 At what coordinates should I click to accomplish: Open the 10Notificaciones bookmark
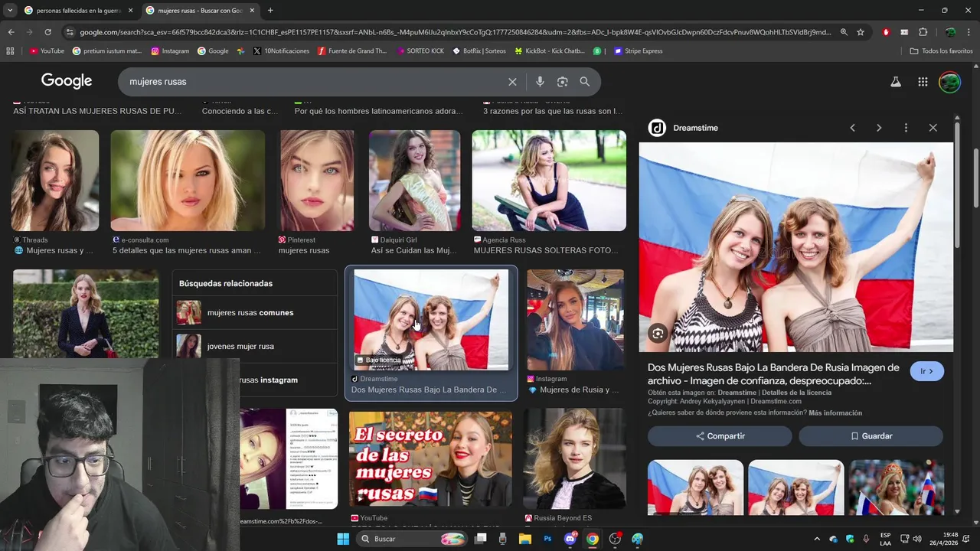click(281, 51)
